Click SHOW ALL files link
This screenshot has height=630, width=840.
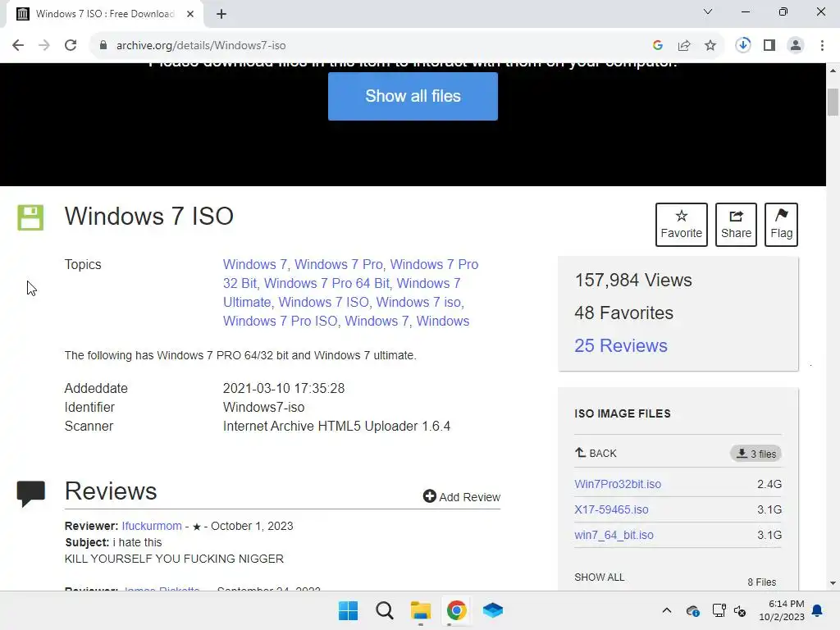600,577
